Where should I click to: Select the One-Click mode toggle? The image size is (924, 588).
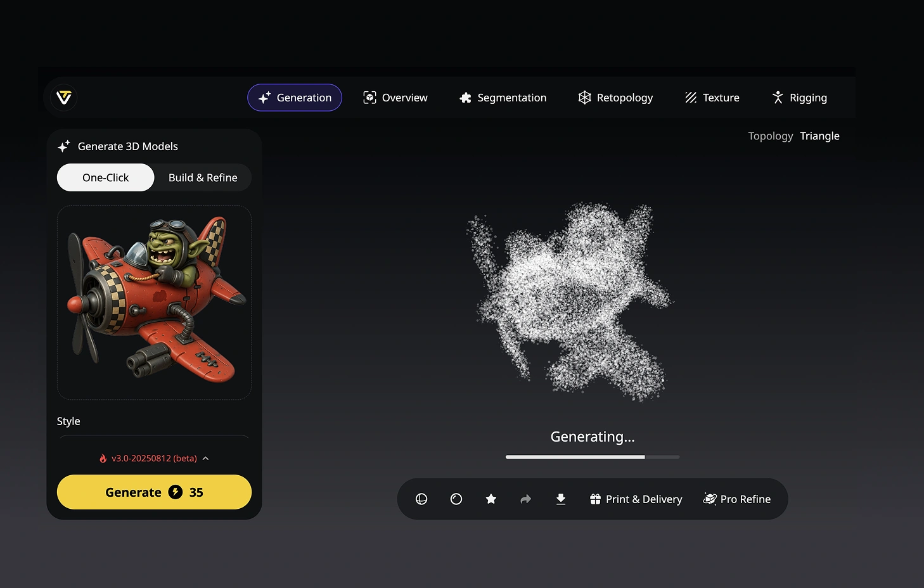106,177
